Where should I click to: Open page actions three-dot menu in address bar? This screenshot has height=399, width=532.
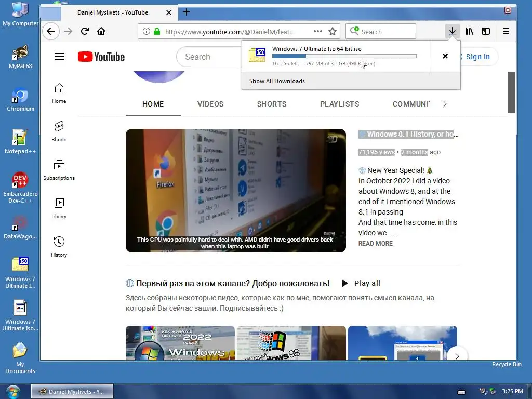coord(318,31)
